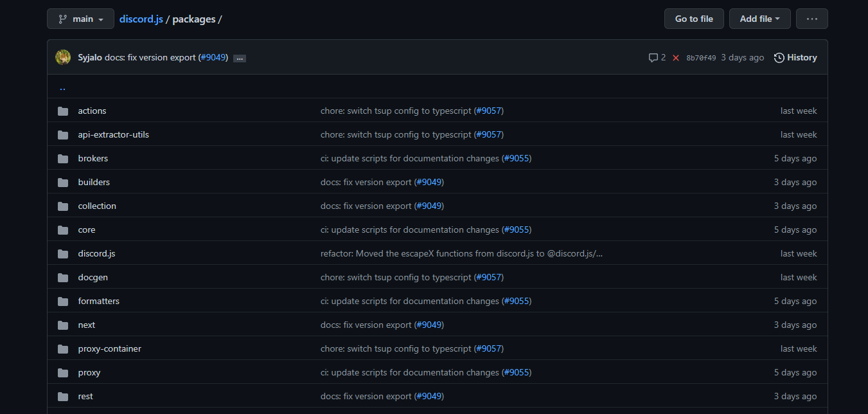Viewport: 868px width, 414px height.
Task: Open the builders folder
Action: tap(93, 182)
